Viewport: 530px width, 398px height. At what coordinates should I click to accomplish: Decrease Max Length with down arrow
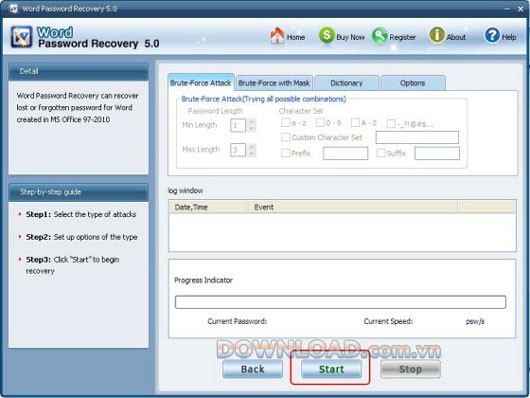pos(251,154)
